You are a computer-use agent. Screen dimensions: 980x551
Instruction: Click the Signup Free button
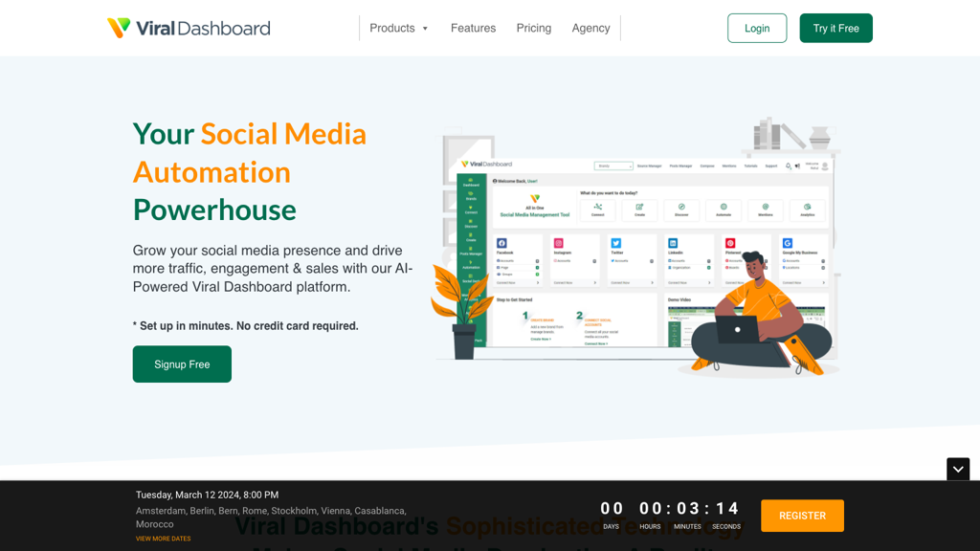(x=182, y=364)
